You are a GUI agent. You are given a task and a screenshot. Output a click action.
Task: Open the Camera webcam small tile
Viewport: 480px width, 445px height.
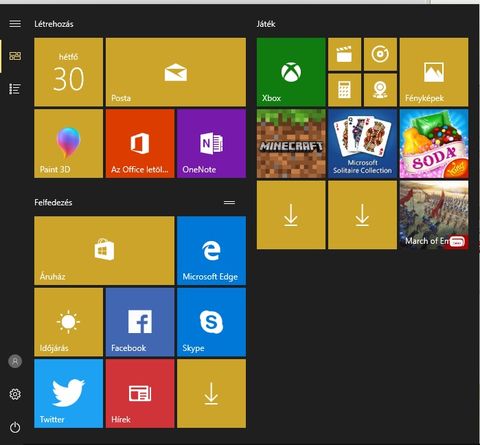point(380,90)
